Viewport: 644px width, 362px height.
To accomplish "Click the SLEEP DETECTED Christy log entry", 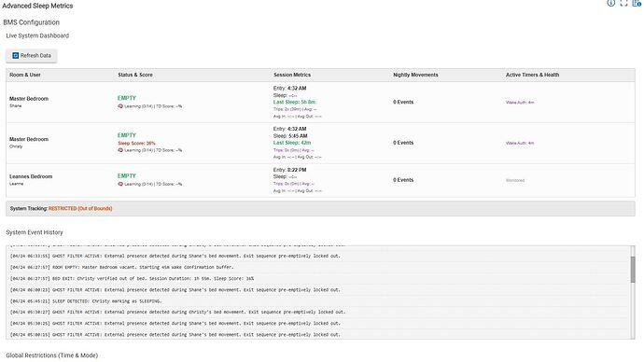I will [x=86, y=300].
